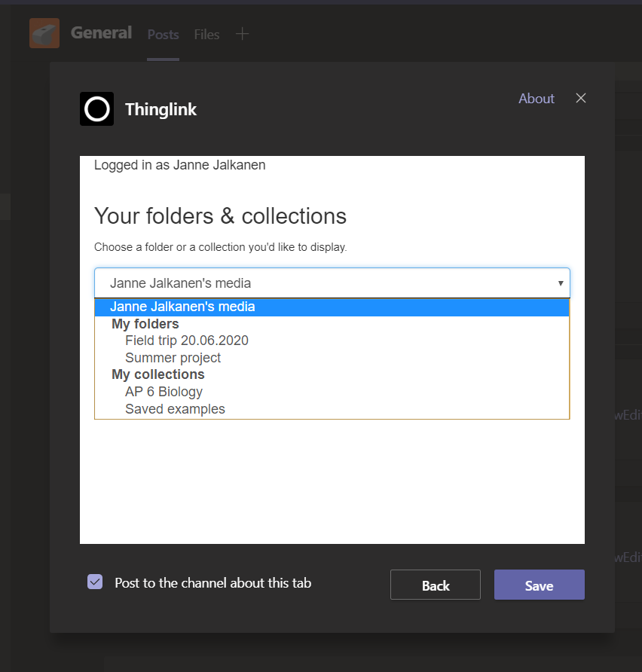Viewport: 642px width, 672px height.
Task: Save the Thinglink tab configuration
Action: [x=539, y=584]
